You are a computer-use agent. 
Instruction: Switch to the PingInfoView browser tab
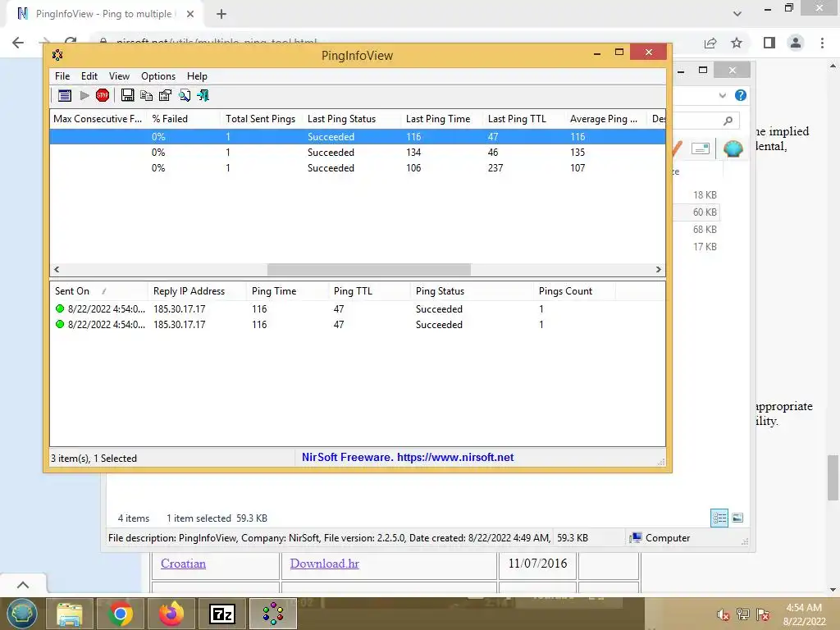click(104, 14)
